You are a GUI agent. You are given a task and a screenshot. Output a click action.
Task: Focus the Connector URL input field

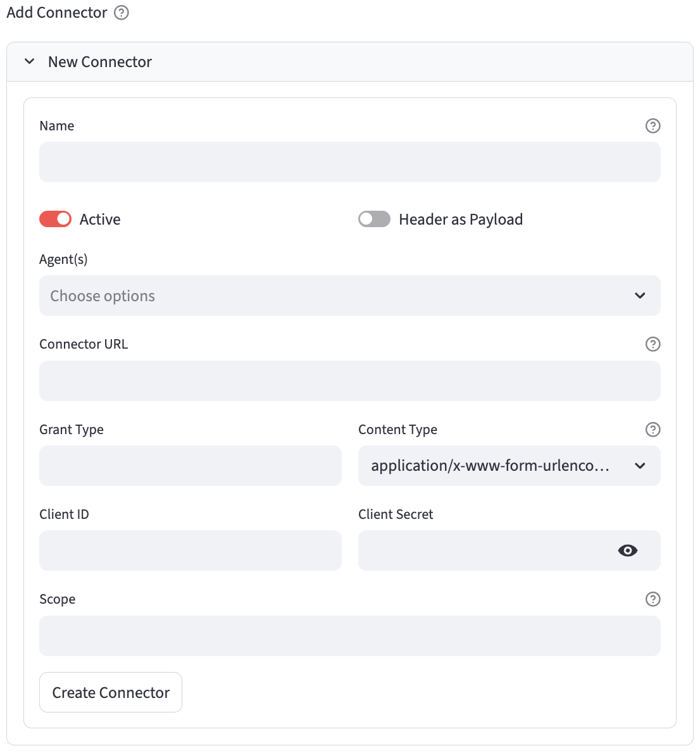[x=349, y=381]
